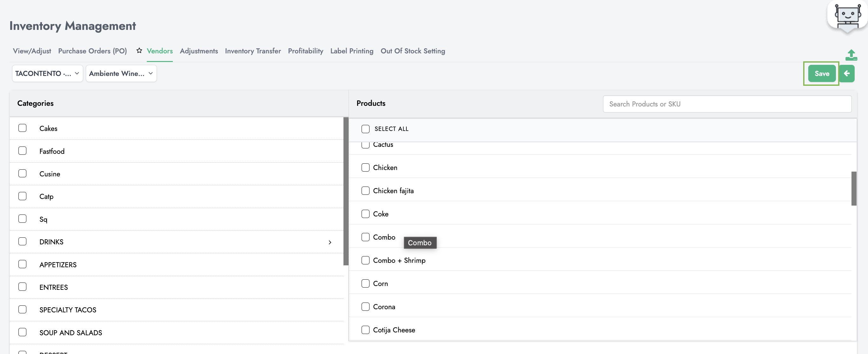Go to the Label Printing tab
Screen dimensions: 868x354
[351, 51]
